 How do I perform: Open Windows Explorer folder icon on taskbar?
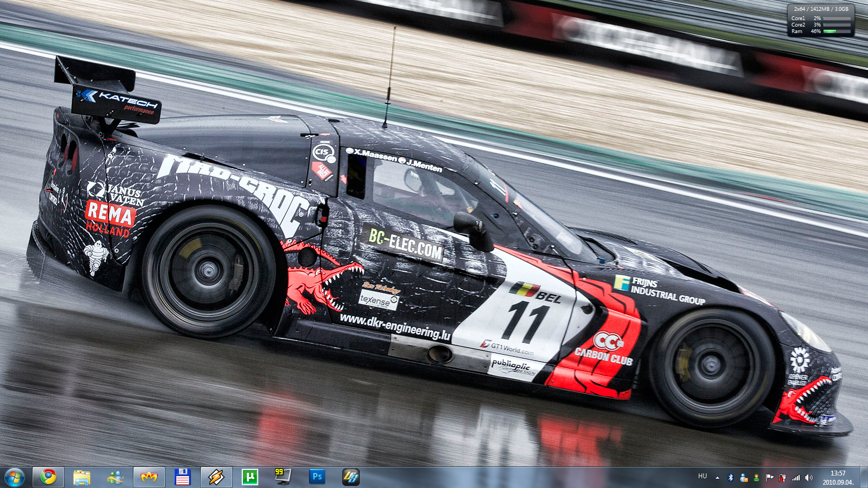(82, 477)
